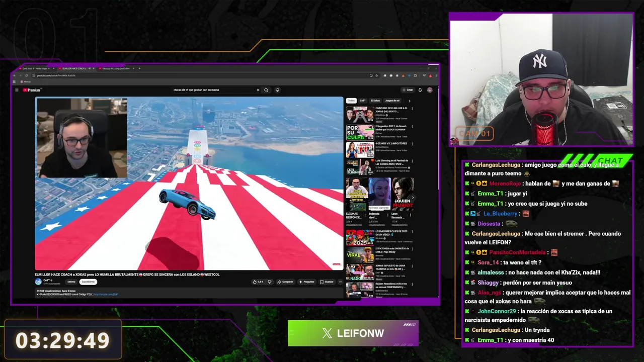Click the YouTube Premium logo
This screenshot has width=644, height=362.
click(31, 90)
